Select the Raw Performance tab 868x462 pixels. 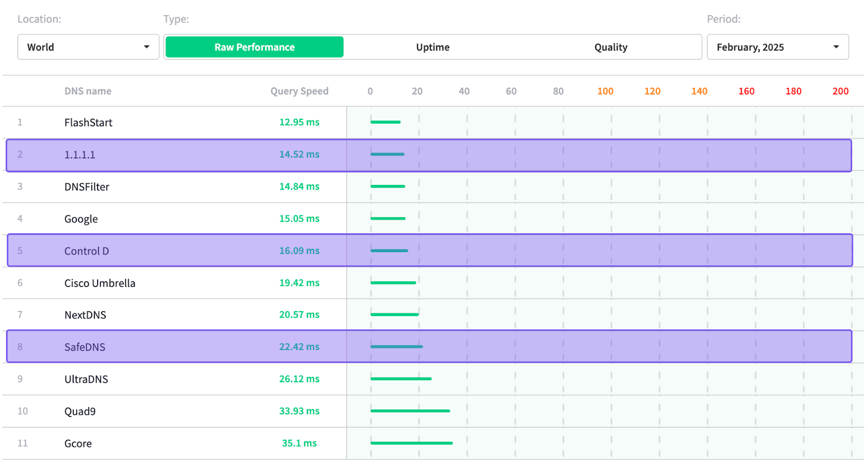point(254,47)
